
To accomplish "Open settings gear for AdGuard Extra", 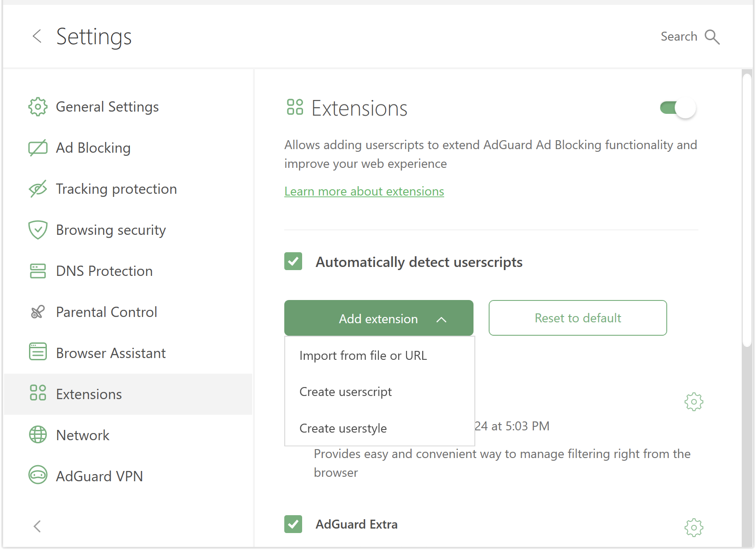I will [x=694, y=528].
